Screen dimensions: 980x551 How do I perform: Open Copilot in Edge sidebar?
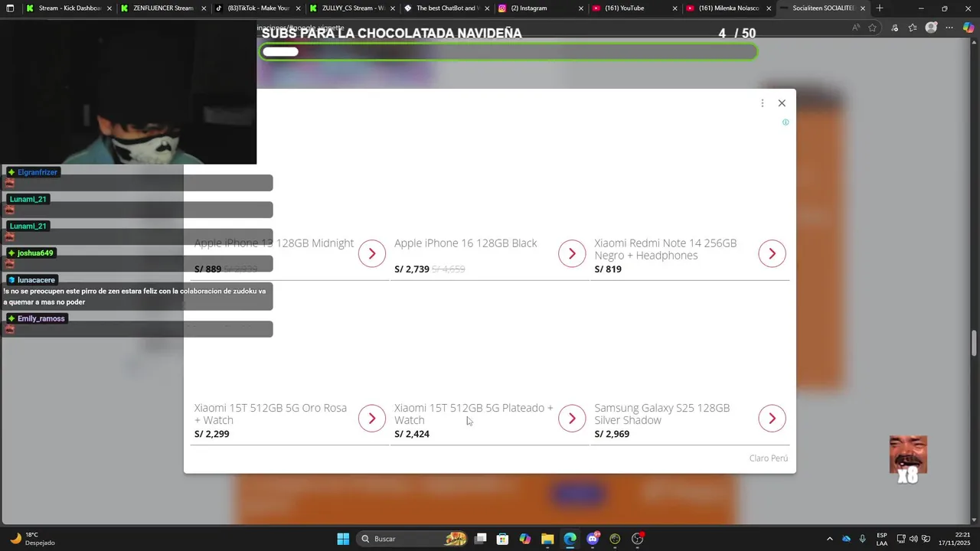pyautogui.click(x=969, y=28)
